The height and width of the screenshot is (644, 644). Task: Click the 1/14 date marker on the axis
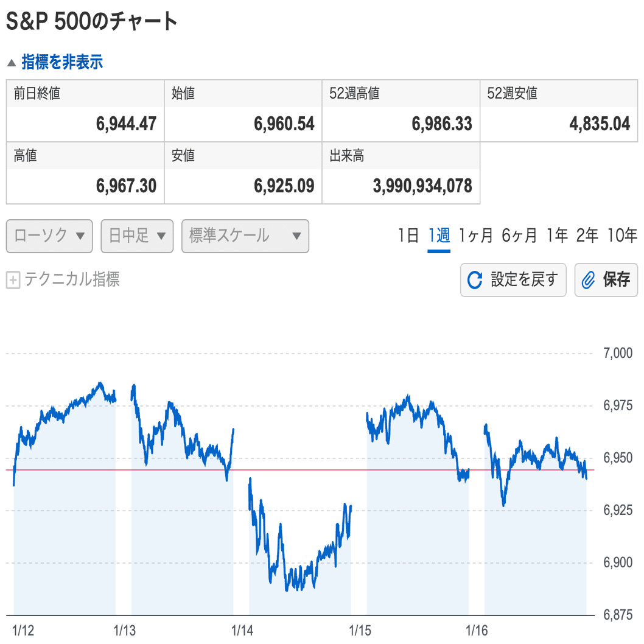(x=242, y=630)
